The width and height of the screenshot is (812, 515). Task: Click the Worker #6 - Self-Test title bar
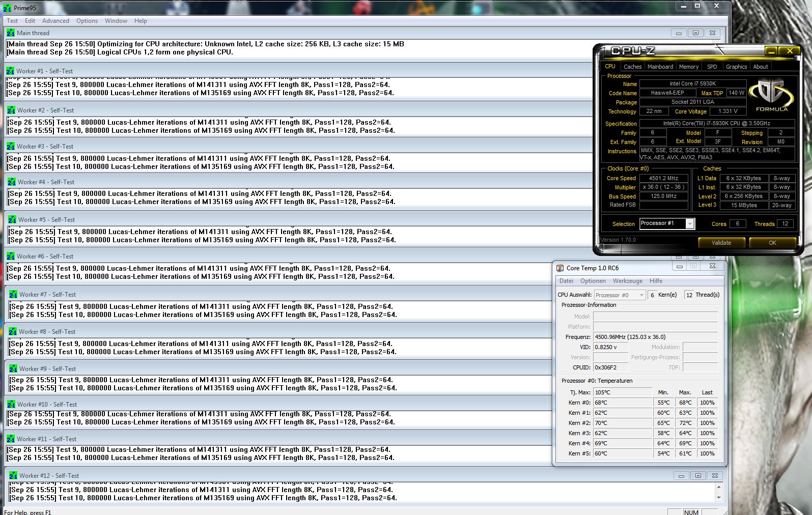point(277,256)
